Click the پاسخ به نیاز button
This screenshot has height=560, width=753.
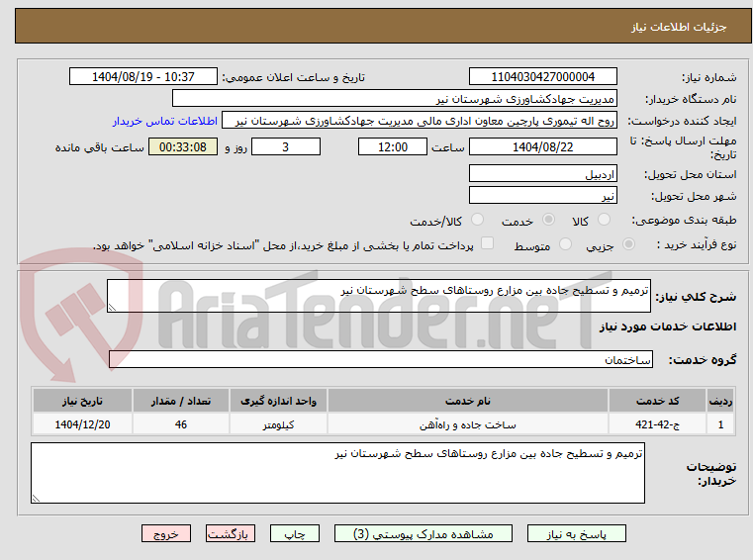click(576, 533)
